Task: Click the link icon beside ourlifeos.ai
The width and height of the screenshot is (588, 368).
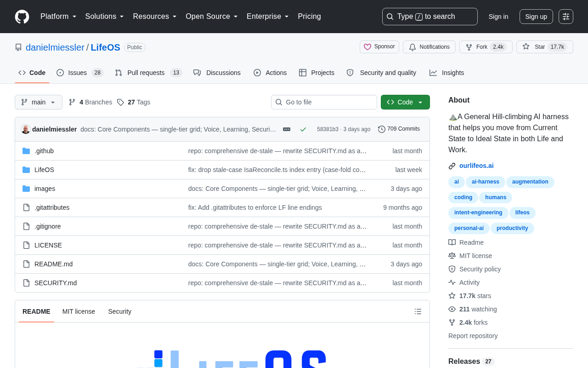Action: [x=452, y=166]
